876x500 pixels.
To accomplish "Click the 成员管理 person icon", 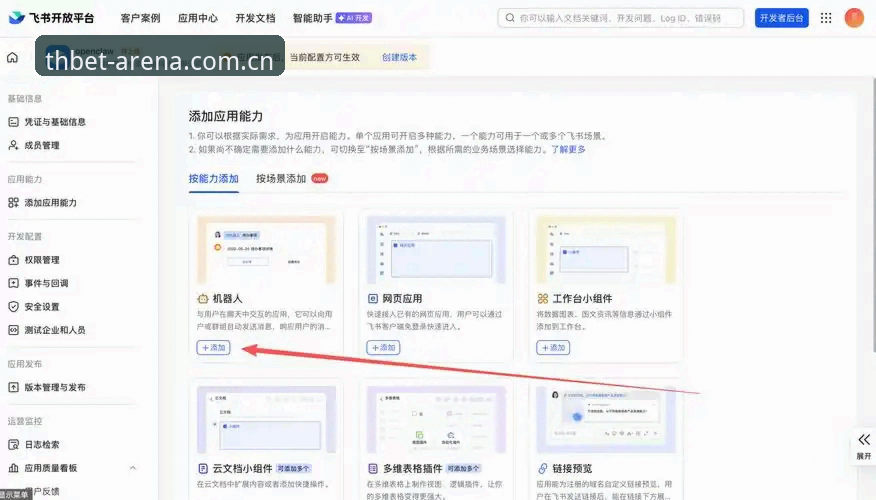I will (13, 145).
